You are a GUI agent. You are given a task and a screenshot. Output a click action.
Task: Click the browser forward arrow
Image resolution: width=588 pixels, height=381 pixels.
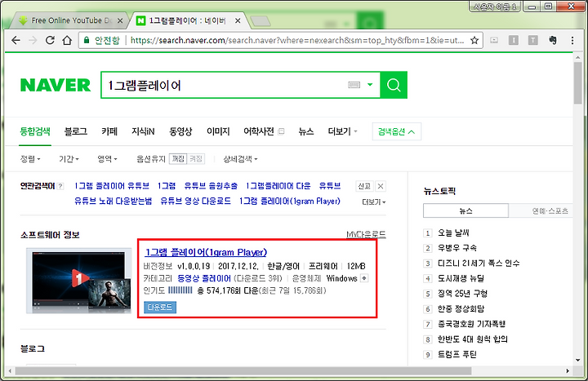[33, 40]
